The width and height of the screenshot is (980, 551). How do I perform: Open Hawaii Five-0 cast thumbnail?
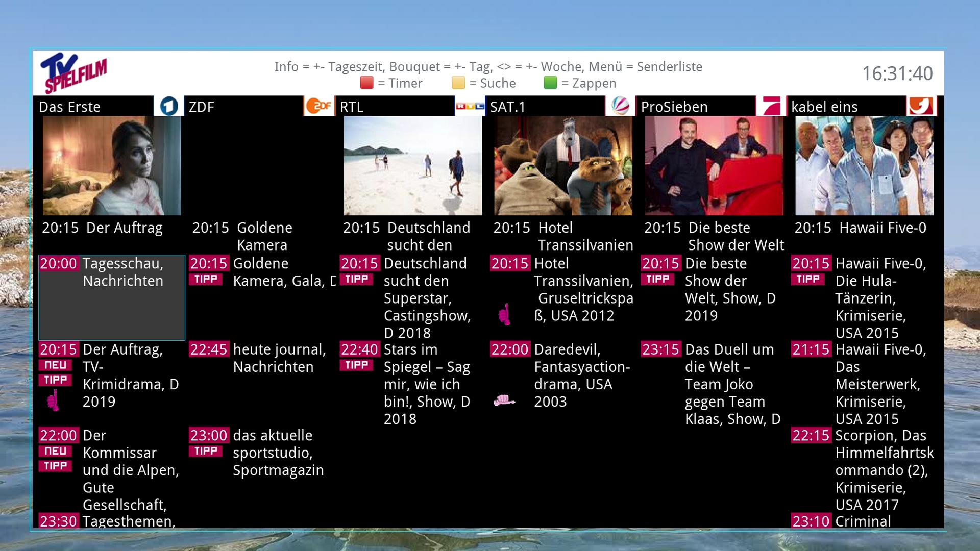(x=865, y=166)
